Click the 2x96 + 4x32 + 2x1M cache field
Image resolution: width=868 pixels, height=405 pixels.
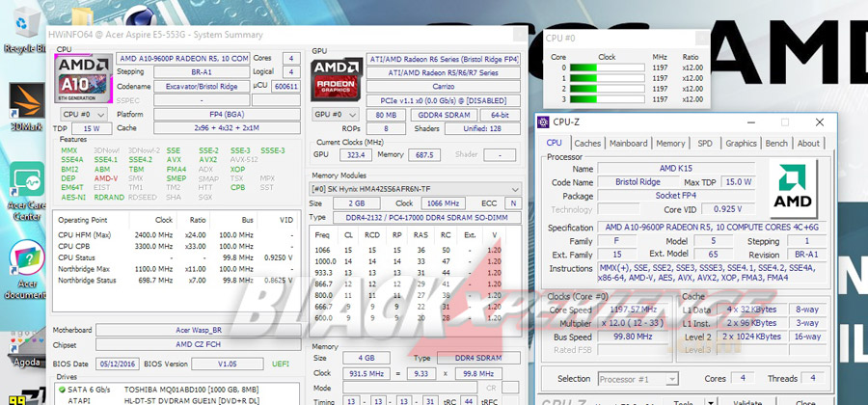[x=227, y=128]
